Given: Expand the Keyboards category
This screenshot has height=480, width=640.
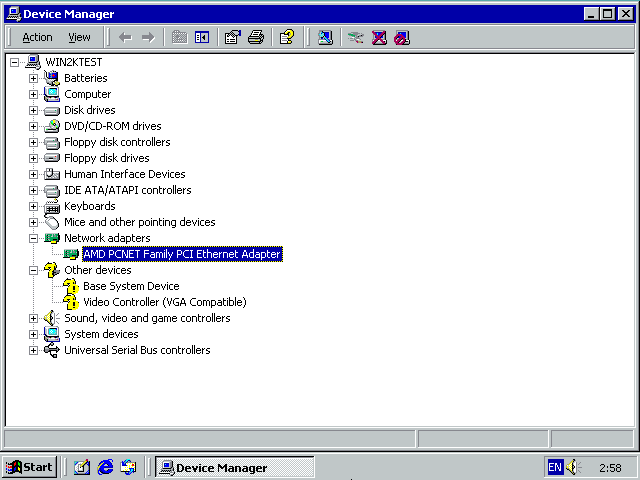Looking at the screenshot, I should (33, 207).
